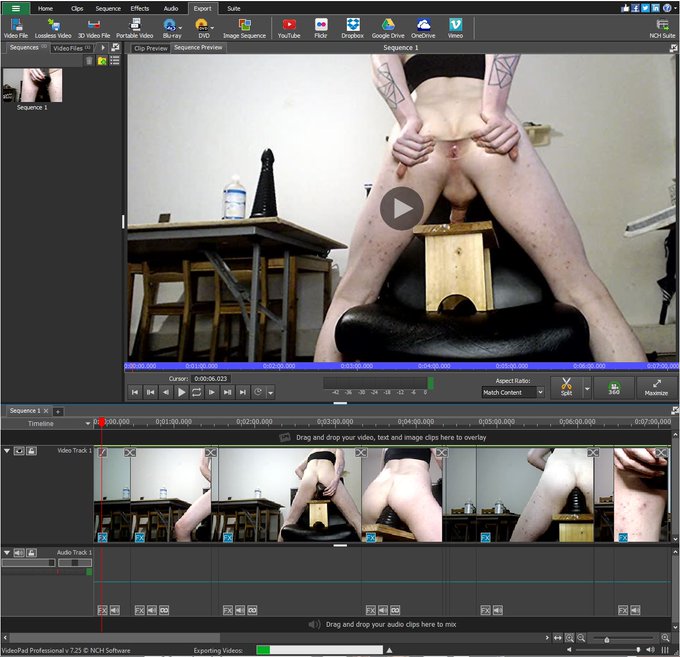The width and height of the screenshot is (680, 657).
Task: Open the playback speed dropdown arrow
Action: [271, 393]
